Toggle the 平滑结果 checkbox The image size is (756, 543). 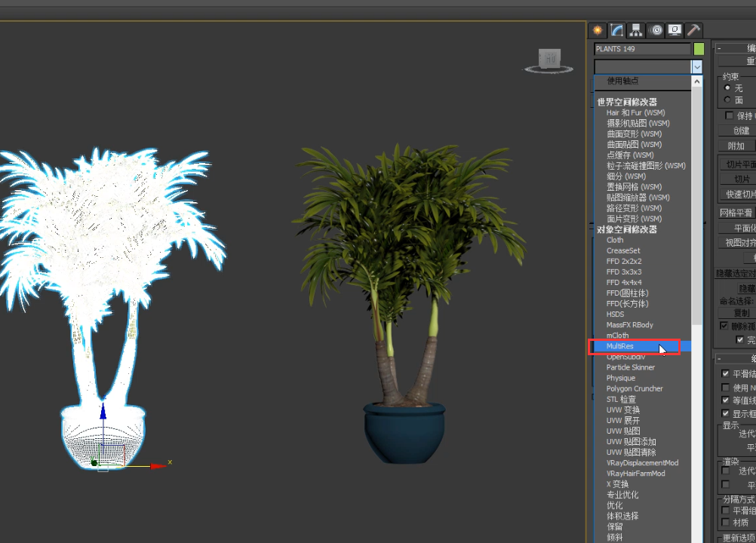[x=725, y=373]
